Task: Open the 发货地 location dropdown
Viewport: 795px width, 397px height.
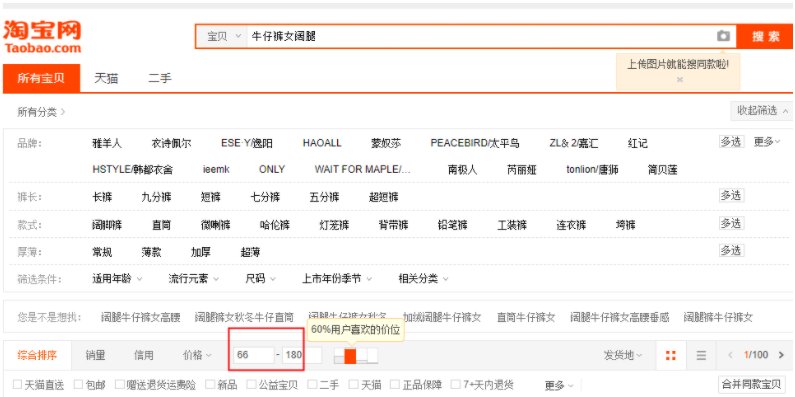Action: [x=623, y=355]
